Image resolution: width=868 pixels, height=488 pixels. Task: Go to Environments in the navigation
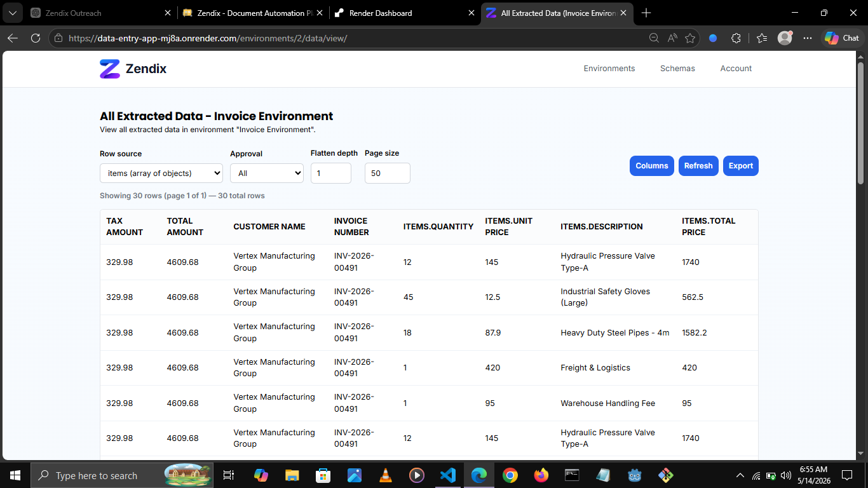609,69
